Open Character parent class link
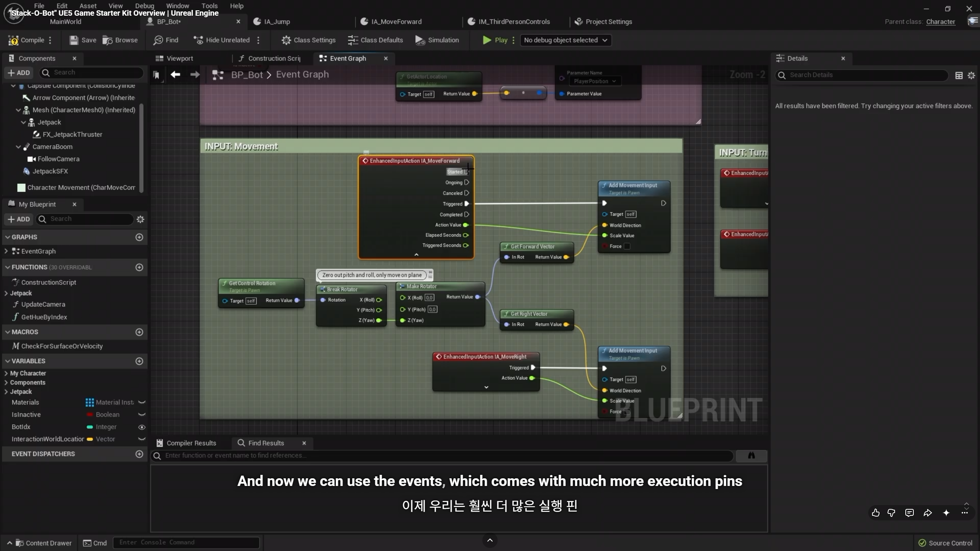 click(x=941, y=22)
